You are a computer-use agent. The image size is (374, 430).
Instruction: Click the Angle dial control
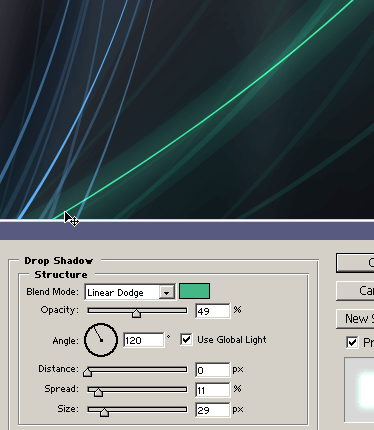tap(101, 340)
